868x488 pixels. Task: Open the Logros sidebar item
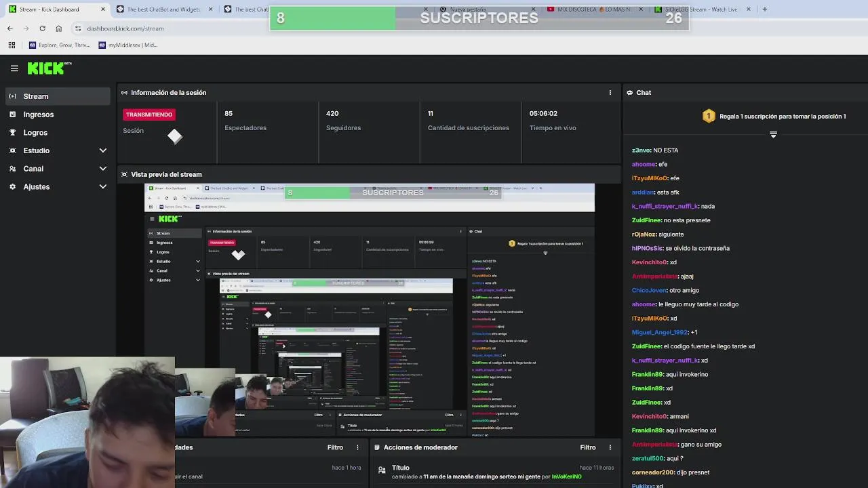click(56, 133)
